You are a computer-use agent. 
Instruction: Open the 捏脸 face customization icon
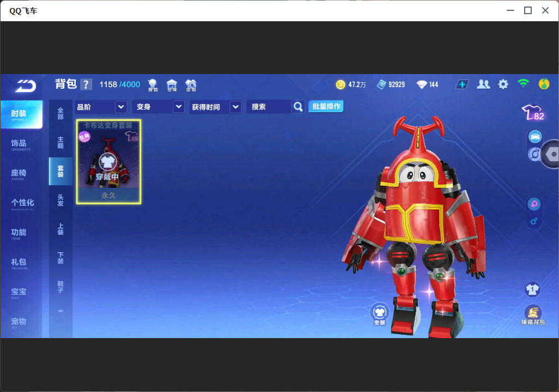tap(153, 85)
